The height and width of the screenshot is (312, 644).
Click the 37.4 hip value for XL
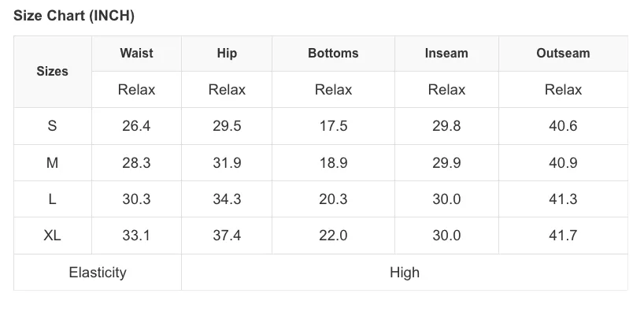(x=227, y=236)
